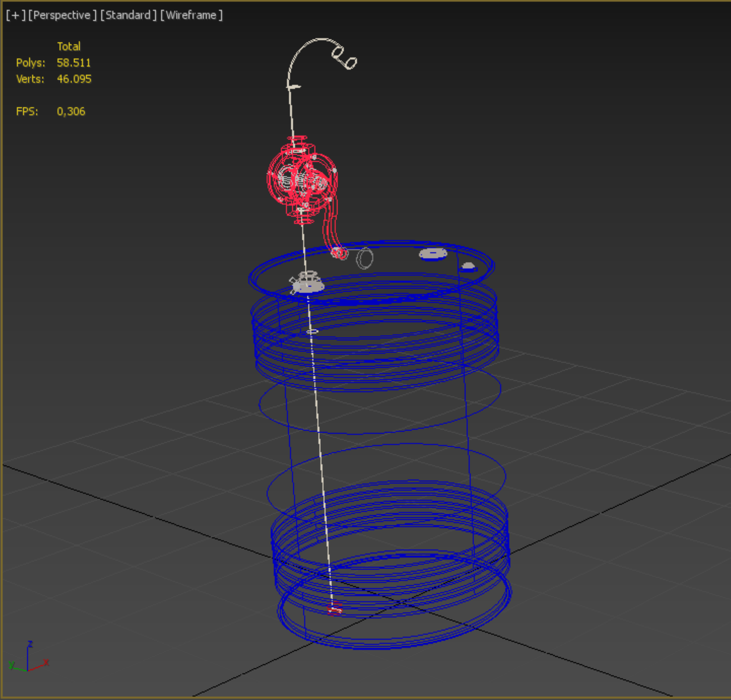The image size is (731, 700).
Task: Open the Perspective point-of-view menu
Action: coord(62,15)
